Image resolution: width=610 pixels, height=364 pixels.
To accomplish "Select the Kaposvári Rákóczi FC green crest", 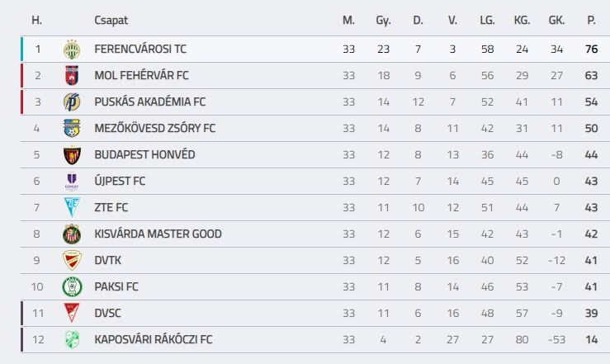I will point(72,339).
